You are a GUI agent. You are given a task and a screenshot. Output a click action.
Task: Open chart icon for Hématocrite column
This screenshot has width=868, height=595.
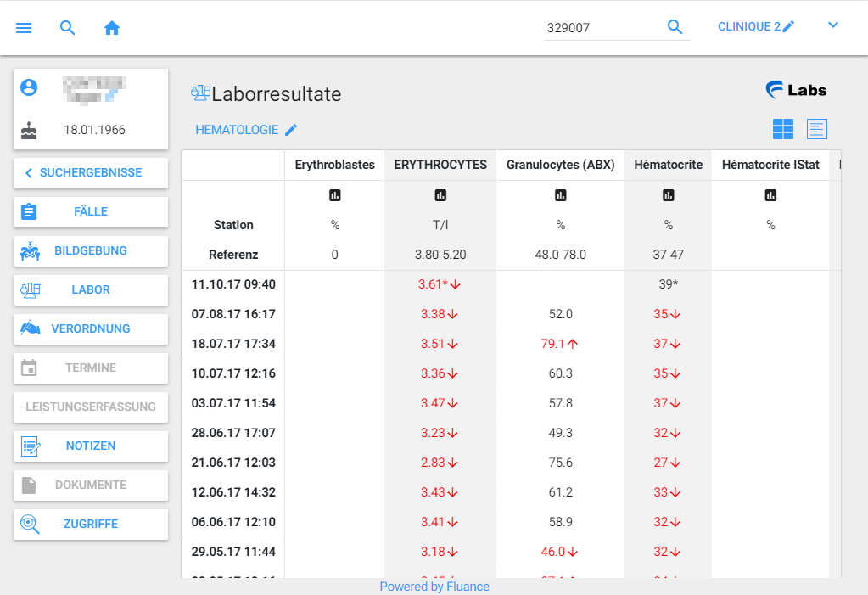point(669,195)
